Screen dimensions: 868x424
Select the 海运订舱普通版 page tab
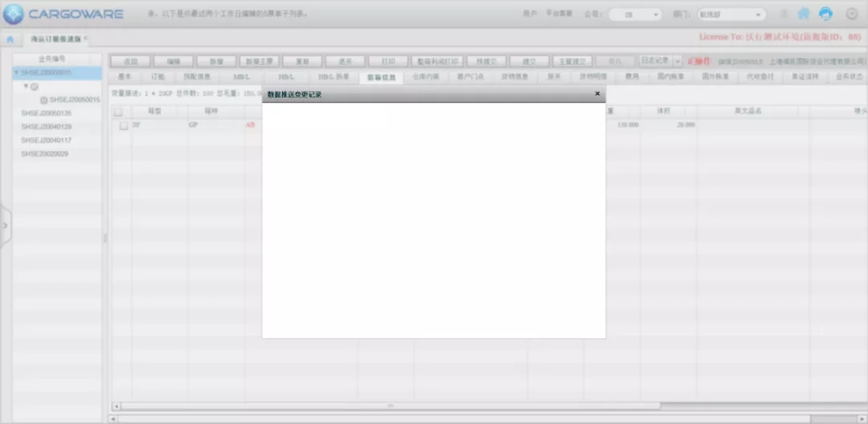(x=56, y=39)
